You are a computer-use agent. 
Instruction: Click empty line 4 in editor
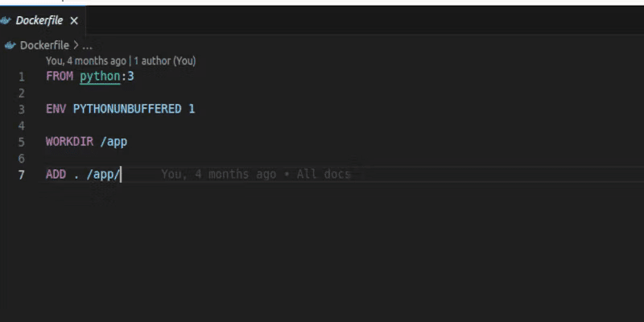[328, 126]
